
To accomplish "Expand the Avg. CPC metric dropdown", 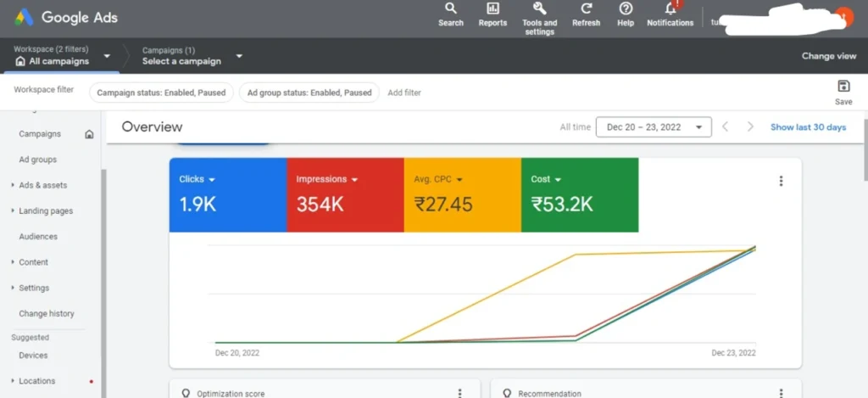I will click(x=459, y=180).
